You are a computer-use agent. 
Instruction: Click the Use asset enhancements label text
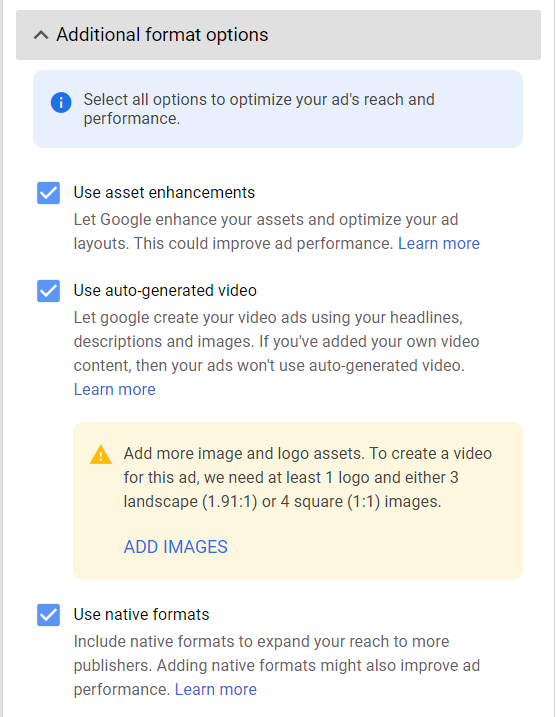[164, 193]
